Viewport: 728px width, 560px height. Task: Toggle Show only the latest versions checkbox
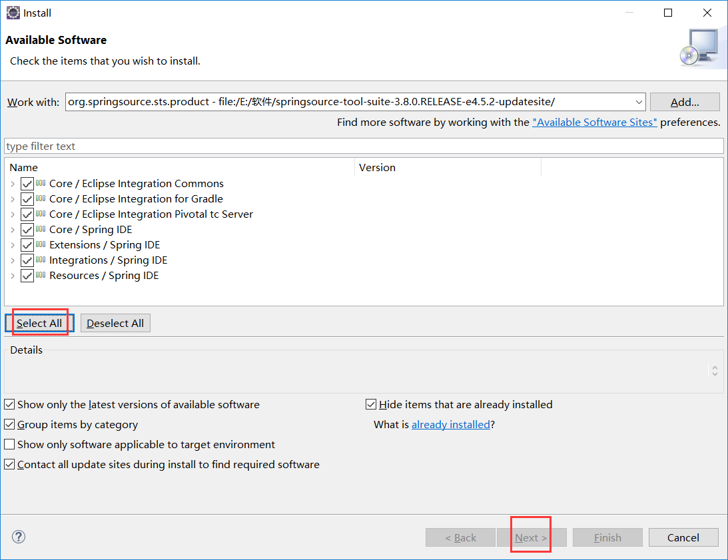[x=9, y=404]
